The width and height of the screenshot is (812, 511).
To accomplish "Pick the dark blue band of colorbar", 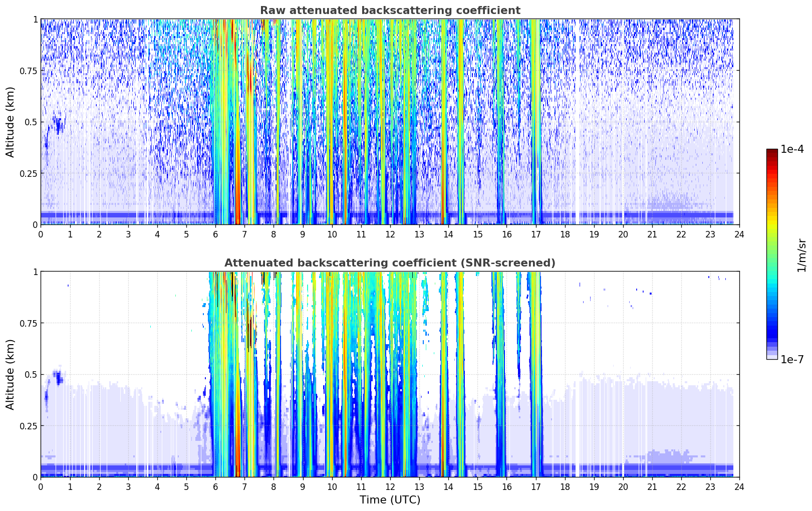I will 772,331.
